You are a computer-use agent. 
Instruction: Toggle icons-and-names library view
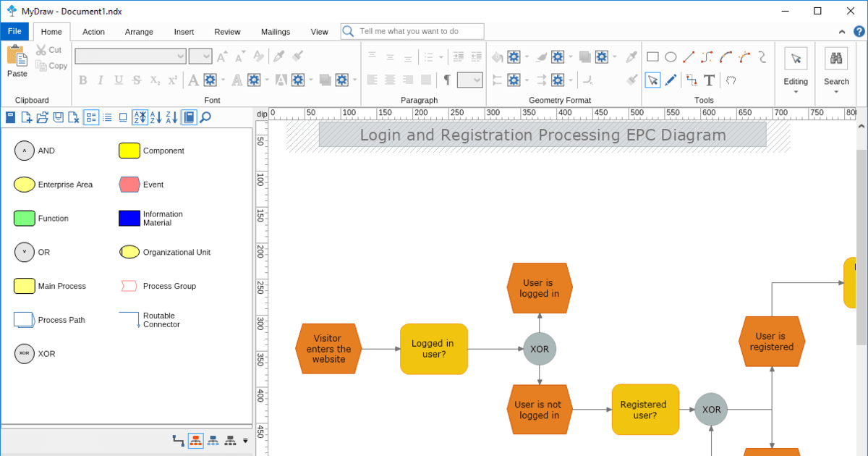coord(91,117)
